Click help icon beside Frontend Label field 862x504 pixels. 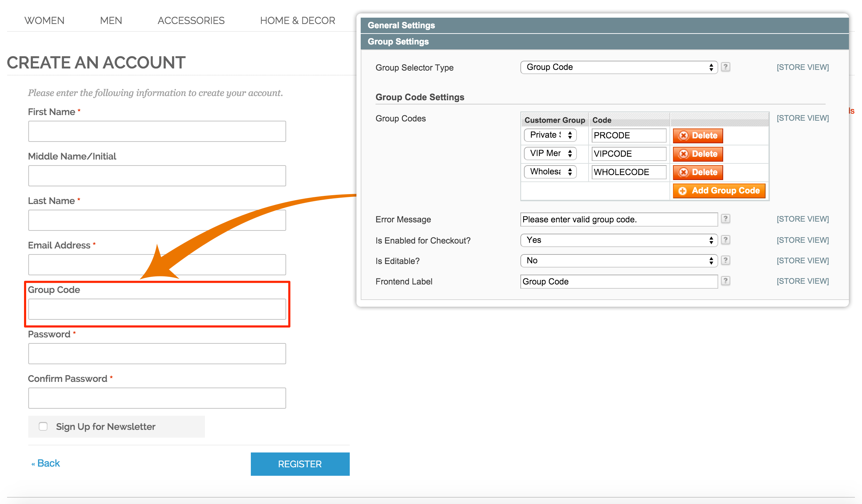tap(725, 281)
